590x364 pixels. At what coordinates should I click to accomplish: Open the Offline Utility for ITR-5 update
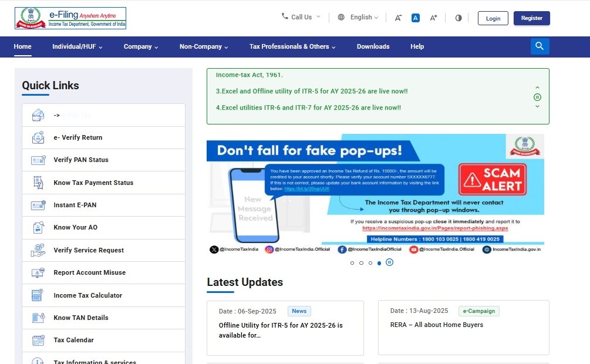(281, 330)
